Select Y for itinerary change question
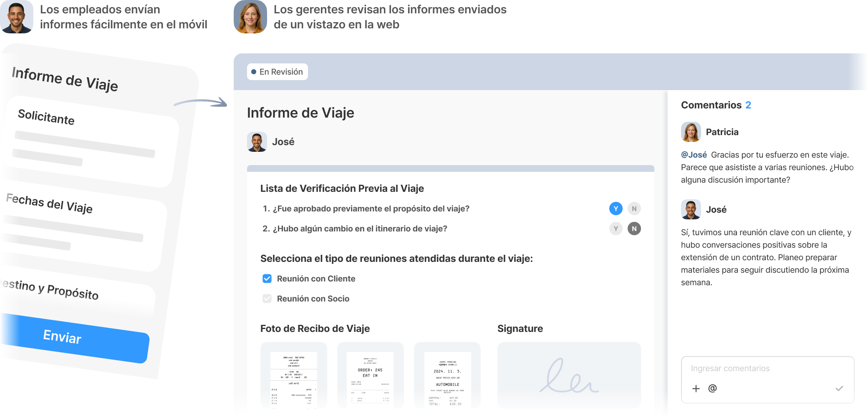Viewport: 868px width, 417px height. 616,229
